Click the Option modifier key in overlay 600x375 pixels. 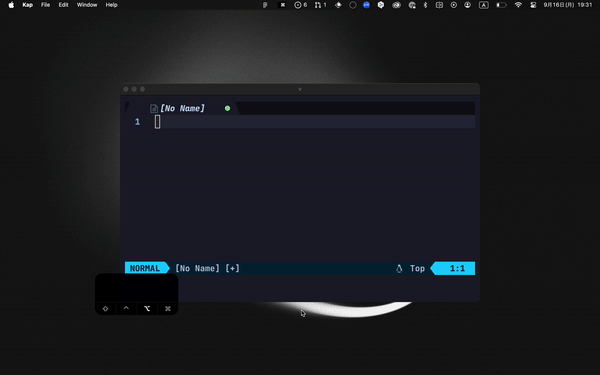(x=147, y=308)
